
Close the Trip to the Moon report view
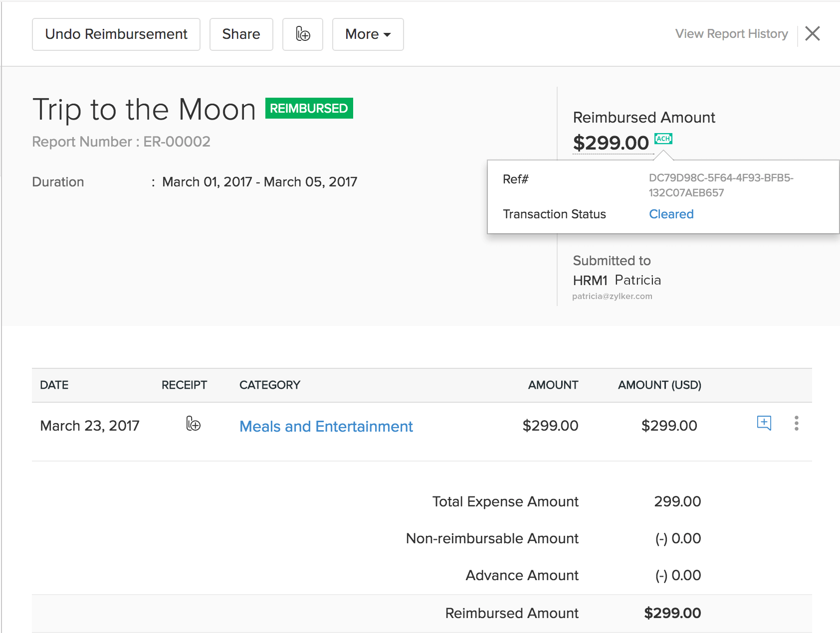813,33
